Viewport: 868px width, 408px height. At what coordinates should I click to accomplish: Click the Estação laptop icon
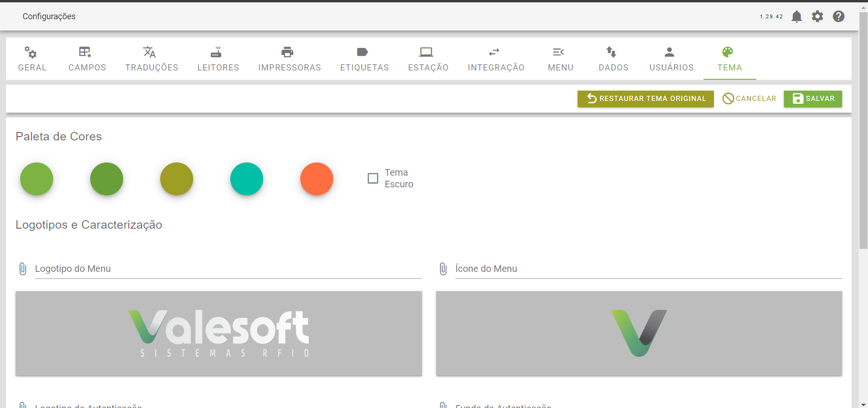426,52
